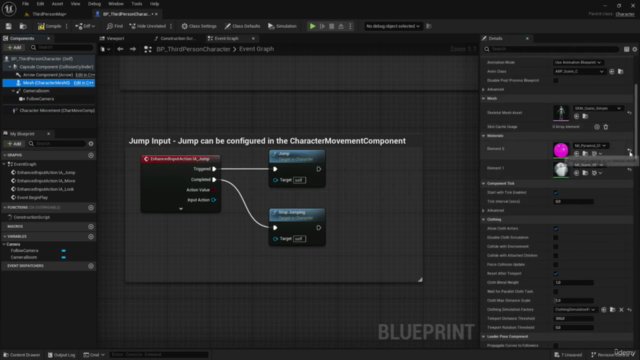Collapse the Materials section
Image resolution: width=640 pixels, height=360 pixels.
(x=484, y=136)
